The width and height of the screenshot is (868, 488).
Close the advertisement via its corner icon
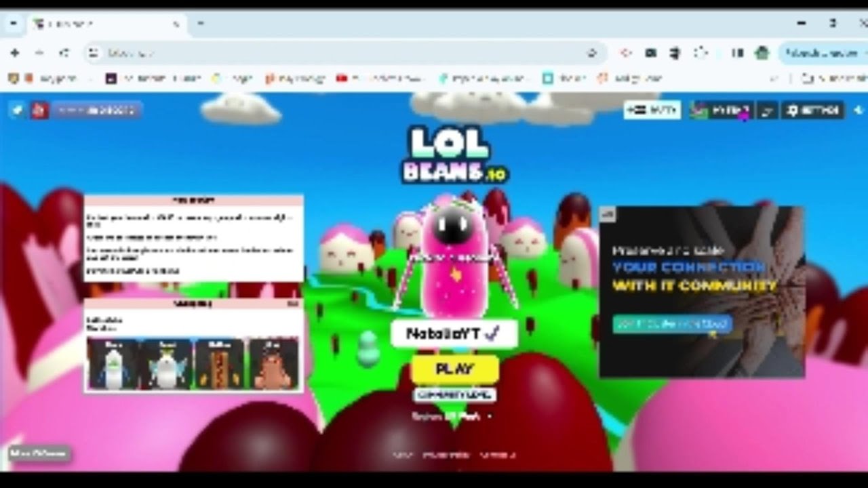tap(608, 214)
